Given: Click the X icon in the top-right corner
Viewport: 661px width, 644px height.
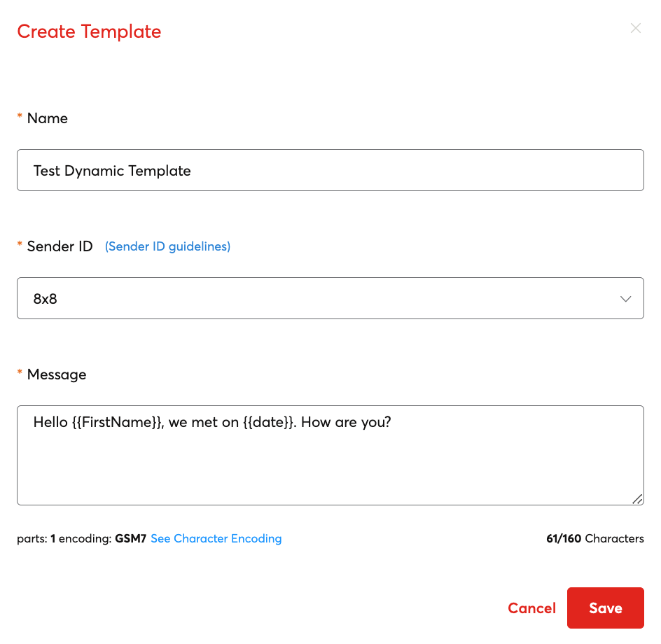Looking at the screenshot, I should click(x=636, y=28).
